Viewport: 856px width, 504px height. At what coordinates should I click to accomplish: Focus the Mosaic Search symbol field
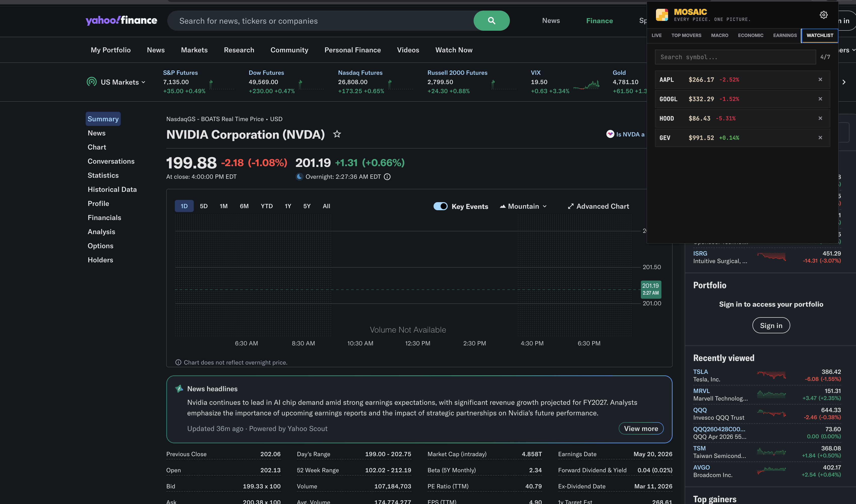click(x=735, y=57)
